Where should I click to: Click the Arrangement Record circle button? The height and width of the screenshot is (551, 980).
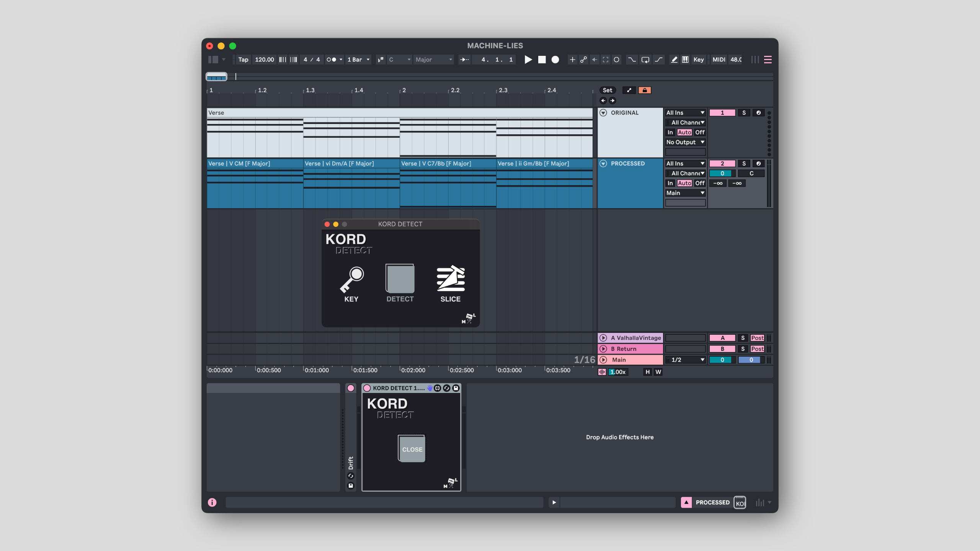tap(555, 60)
